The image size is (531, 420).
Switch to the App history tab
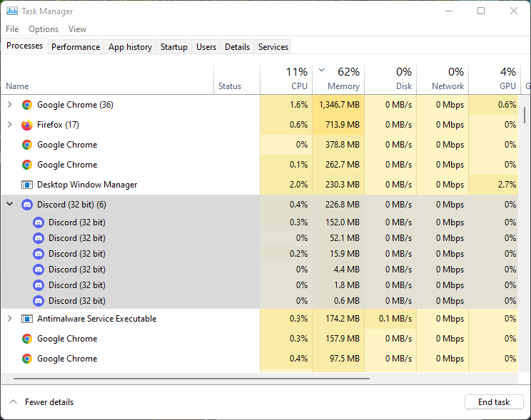click(x=130, y=47)
